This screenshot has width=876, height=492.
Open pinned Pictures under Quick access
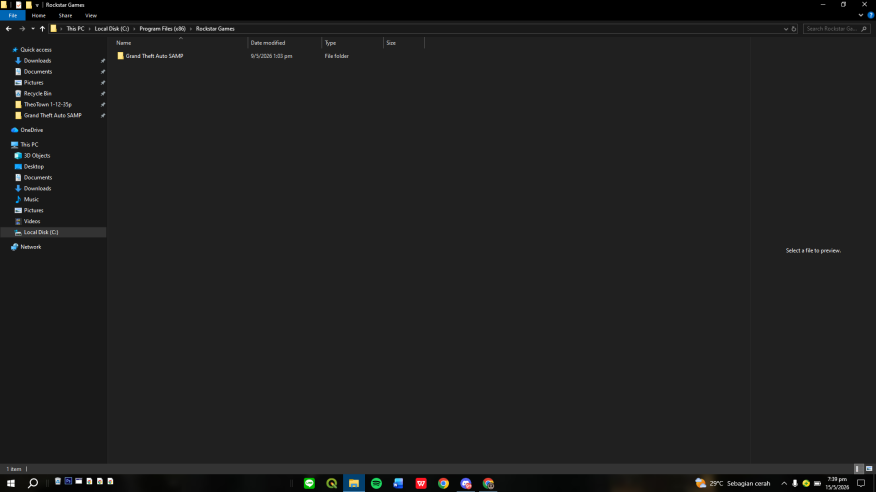[34, 83]
